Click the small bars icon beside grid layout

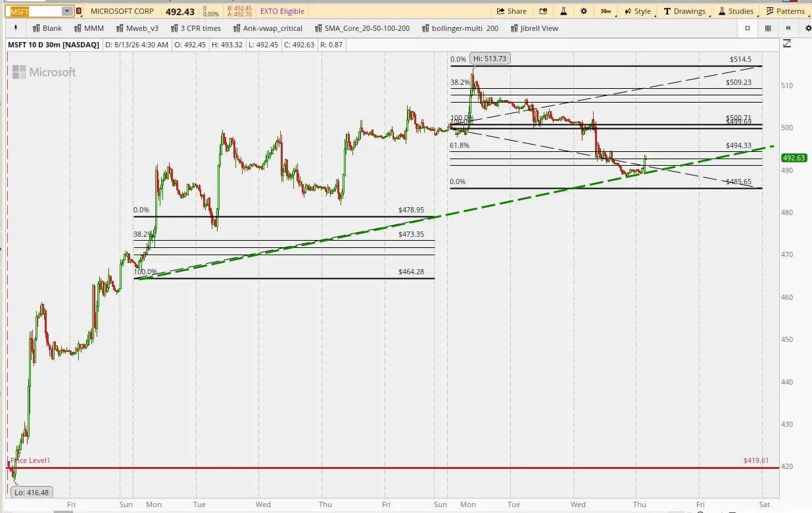coord(788,28)
